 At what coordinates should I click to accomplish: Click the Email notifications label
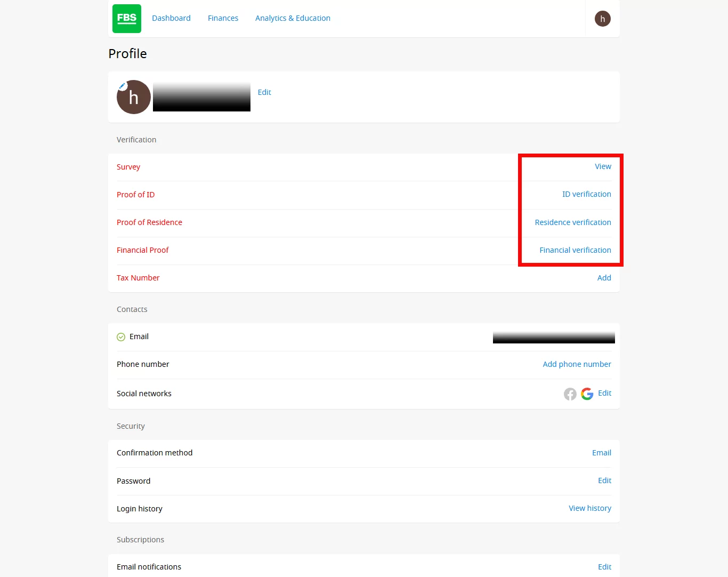[149, 567]
